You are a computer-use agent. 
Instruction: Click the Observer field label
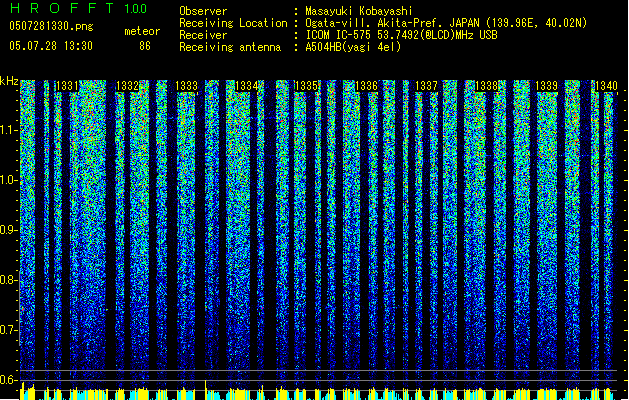[203, 11]
